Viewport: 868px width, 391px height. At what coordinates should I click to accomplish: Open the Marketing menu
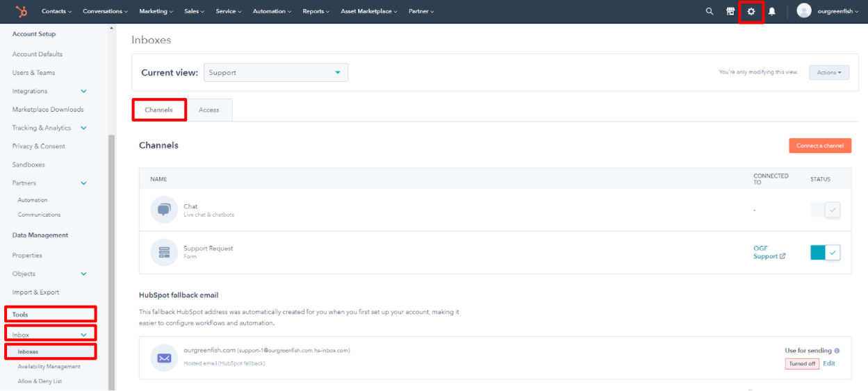[156, 11]
